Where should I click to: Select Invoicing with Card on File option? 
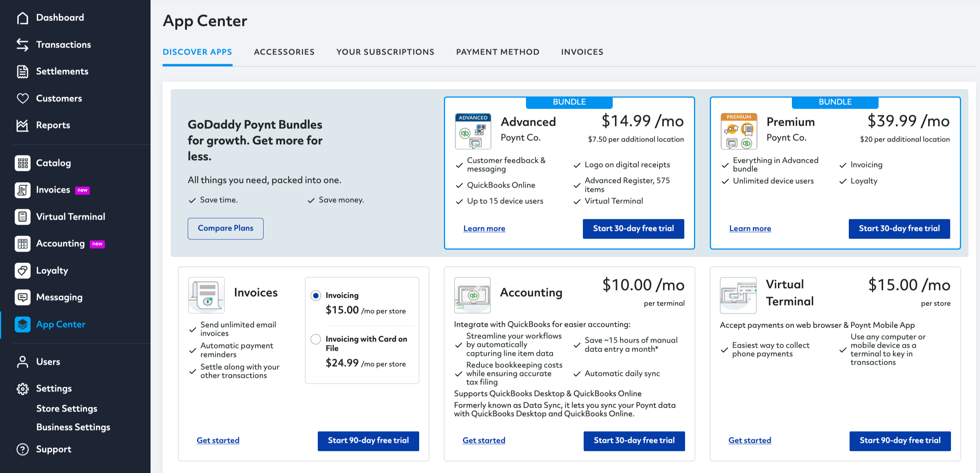tap(316, 339)
